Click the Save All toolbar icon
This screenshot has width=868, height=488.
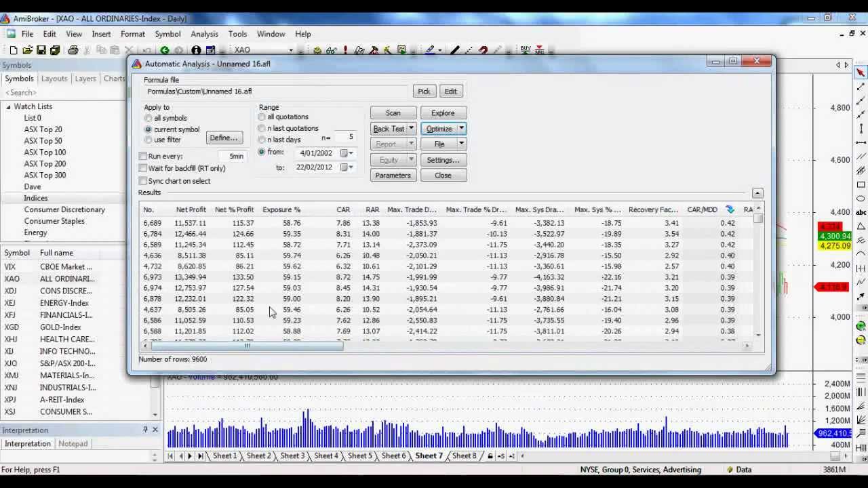pos(55,50)
